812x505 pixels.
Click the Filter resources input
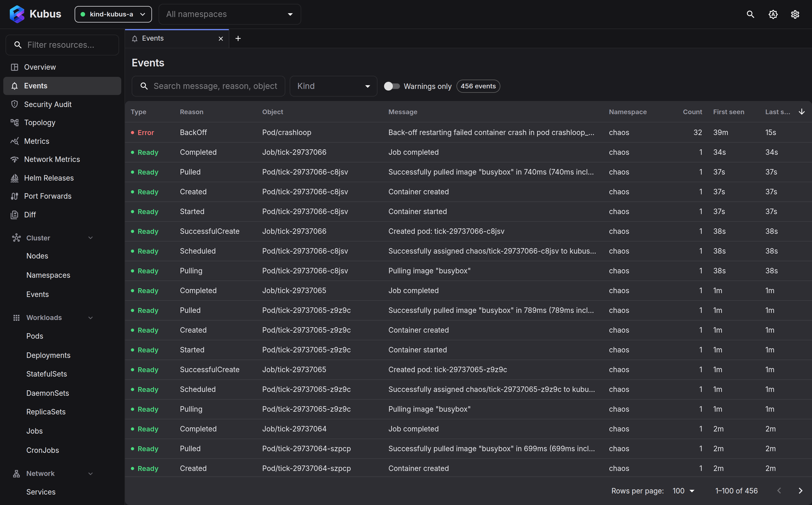[x=63, y=45]
